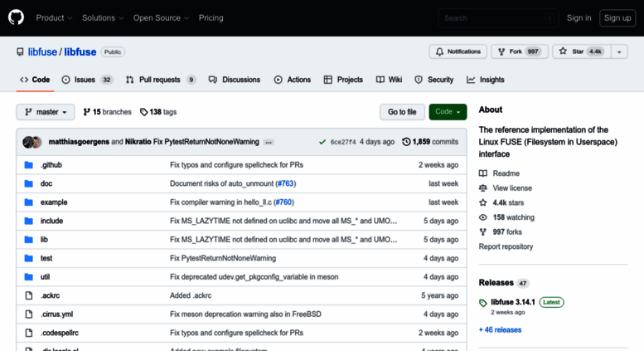The height and width of the screenshot is (351, 644).
Task: Open the GitHub logo homepage
Action: pos(16,17)
